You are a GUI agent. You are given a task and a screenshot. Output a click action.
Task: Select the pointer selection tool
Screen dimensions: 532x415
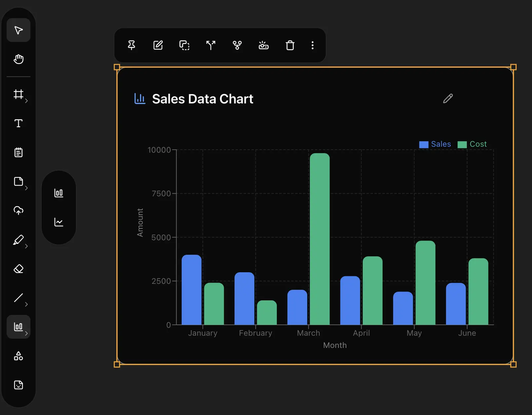(x=19, y=30)
